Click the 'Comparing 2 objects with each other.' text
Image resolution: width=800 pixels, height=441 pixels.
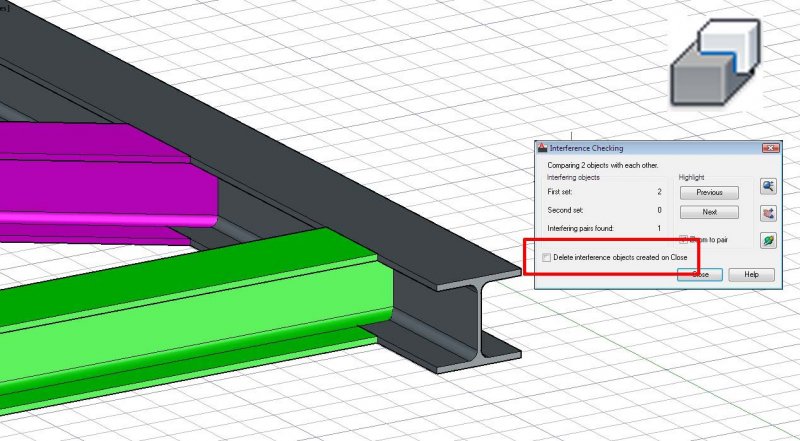[x=603, y=165]
